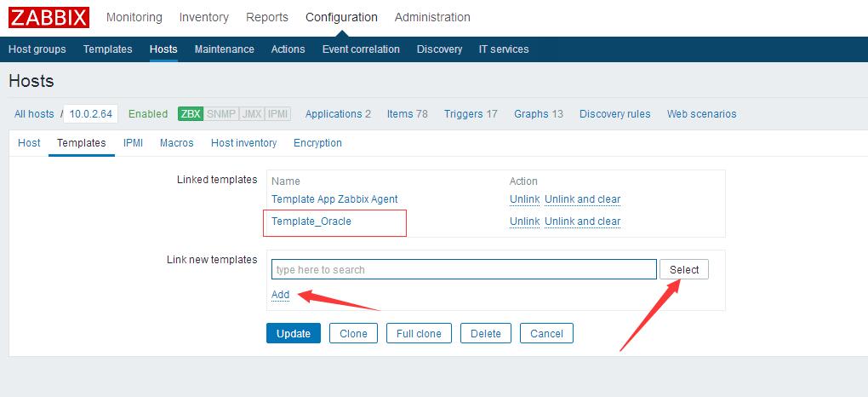Click the Add link under search field
The width and height of the screenshot is (868, 397).
coord(280,295)
